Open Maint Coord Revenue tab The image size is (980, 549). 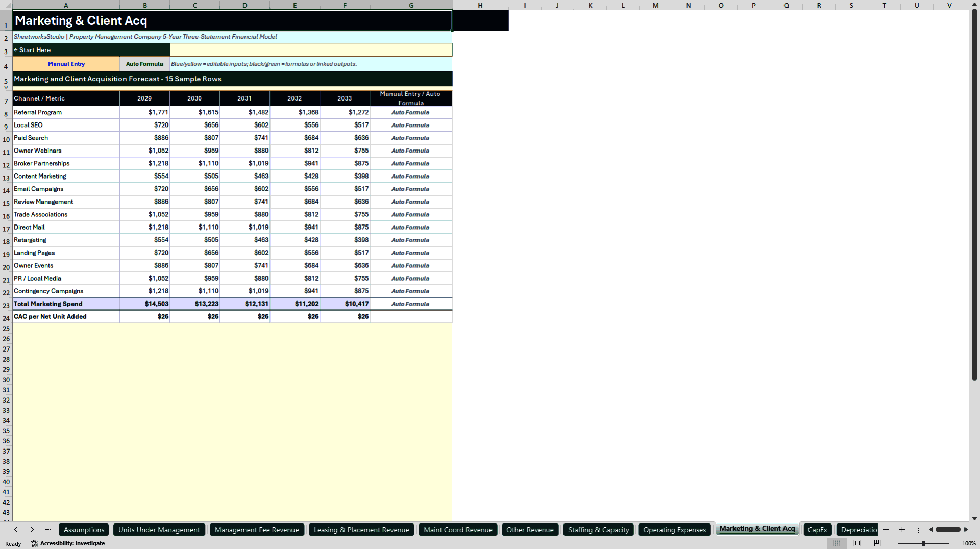point(458,530)
